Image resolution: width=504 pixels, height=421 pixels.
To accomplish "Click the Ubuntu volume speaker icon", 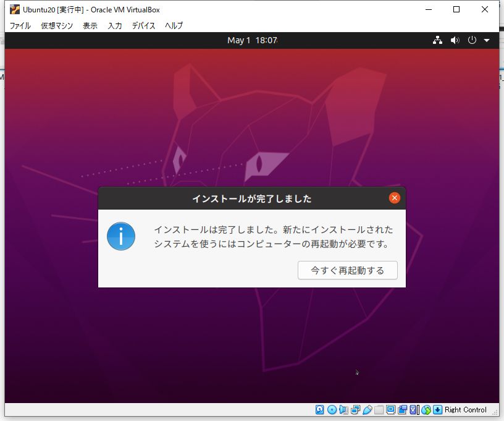I will coord(455,40).
